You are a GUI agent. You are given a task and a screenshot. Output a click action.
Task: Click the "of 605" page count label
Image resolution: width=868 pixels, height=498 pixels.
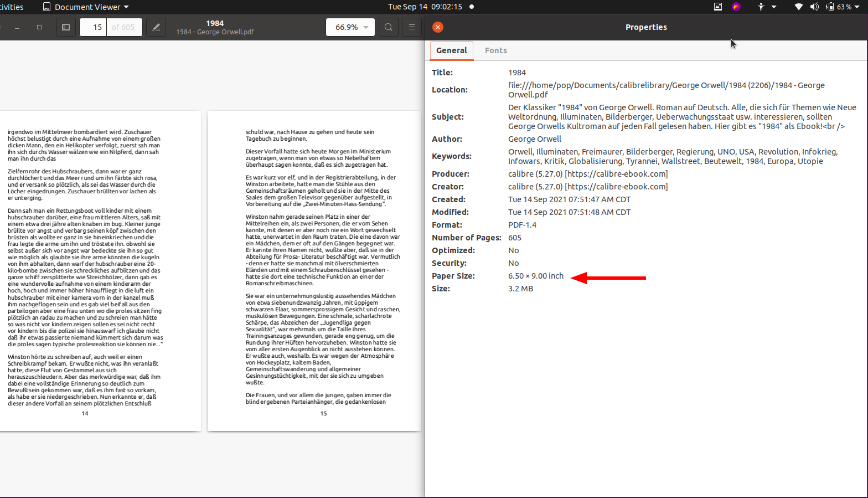tap(123, 27)
